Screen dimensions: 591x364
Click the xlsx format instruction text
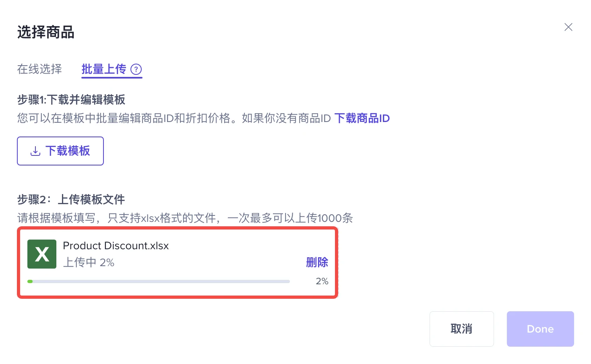[x=184, y=218]
